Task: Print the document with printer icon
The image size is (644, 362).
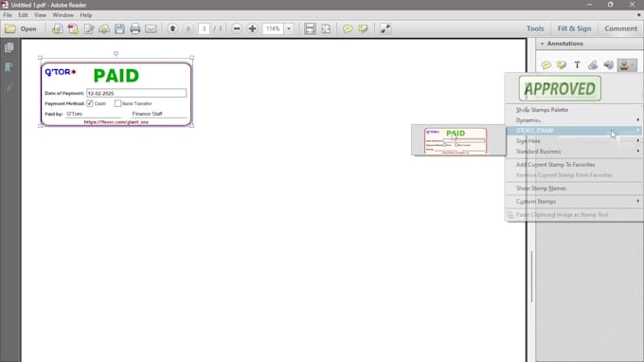Action: click(135, 28)
